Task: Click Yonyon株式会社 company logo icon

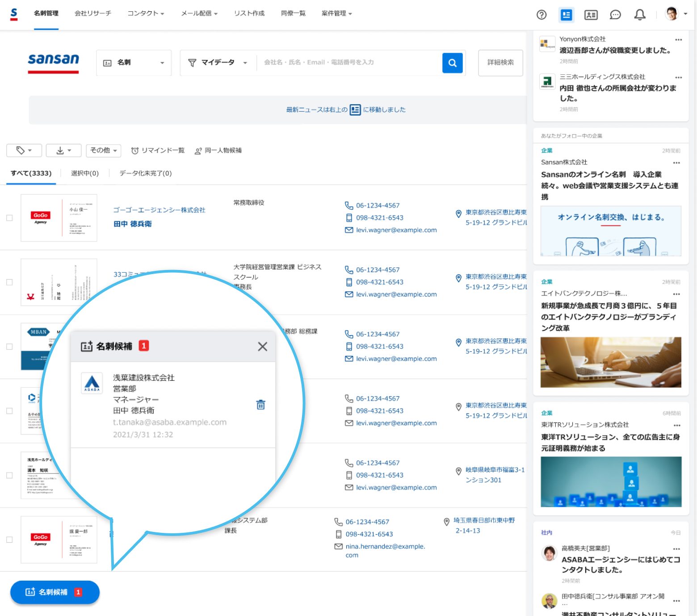Action: [x=547, y=44]
